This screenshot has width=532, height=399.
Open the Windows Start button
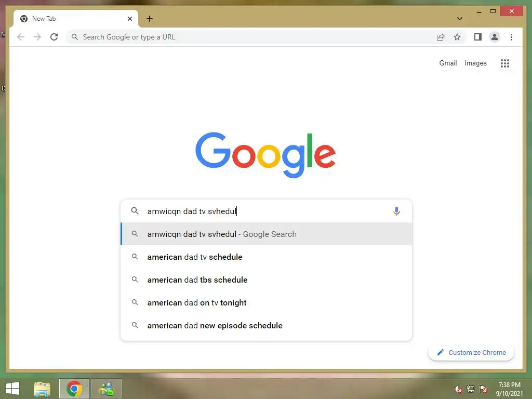pyautogui.click(x=12, y=389)
